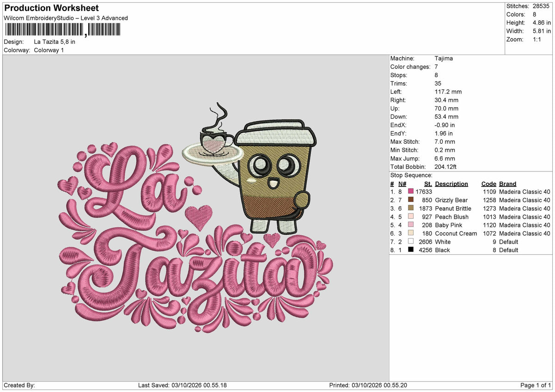Select the Peach Blush color swatch

(x=411, y=216)
